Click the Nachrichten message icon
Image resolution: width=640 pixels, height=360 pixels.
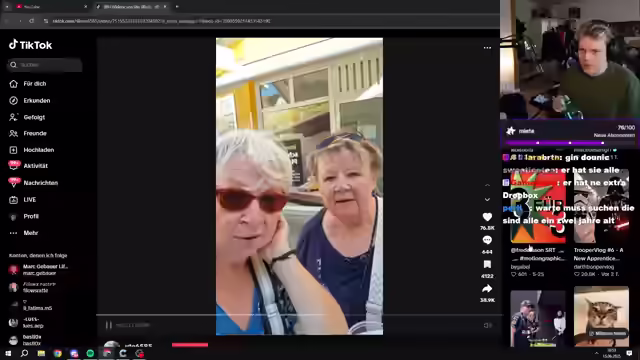tap(13, 182)
